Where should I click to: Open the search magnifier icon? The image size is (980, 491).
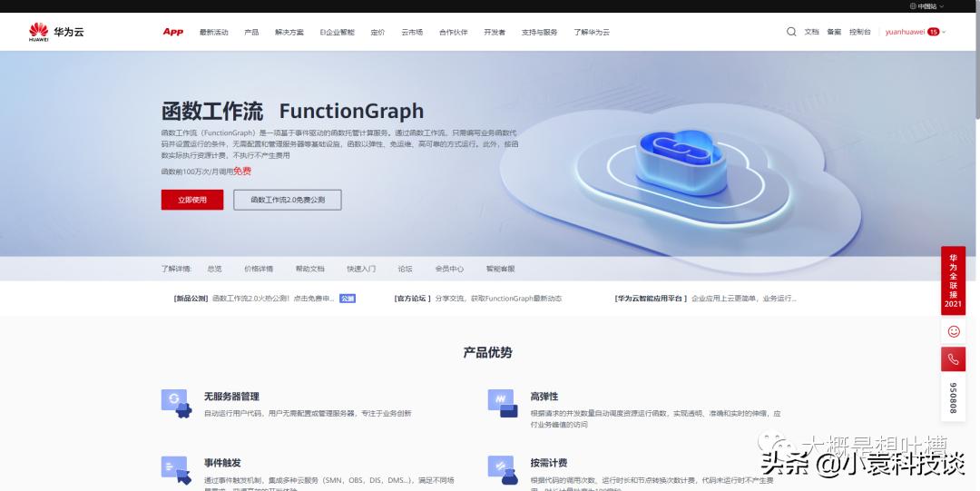(791, 32)
